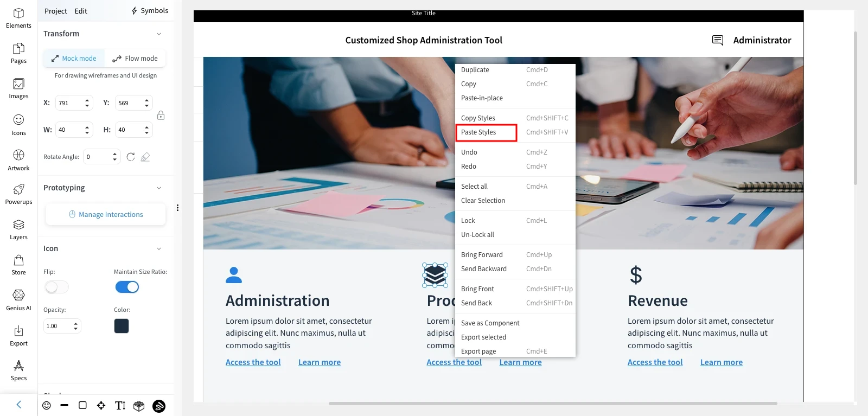The image size is (868, 416).
Task: Select the rectangle shape tool
Action: (x=82, y=405)
